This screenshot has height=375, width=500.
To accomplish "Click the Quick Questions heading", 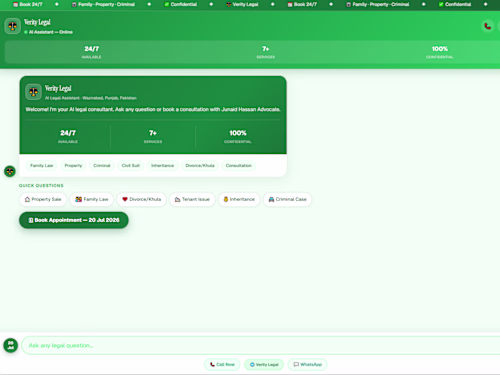I will (x=41, y=186).
